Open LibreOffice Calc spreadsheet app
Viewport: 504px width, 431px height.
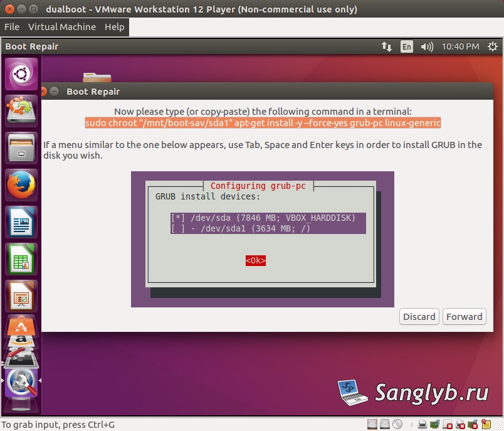[x=21, y=259]
